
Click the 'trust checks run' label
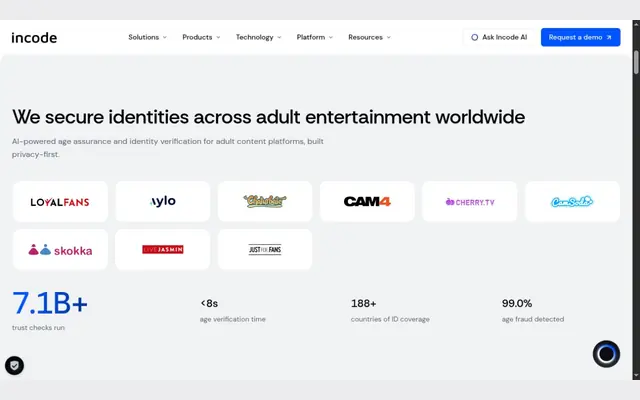point(38,327)
